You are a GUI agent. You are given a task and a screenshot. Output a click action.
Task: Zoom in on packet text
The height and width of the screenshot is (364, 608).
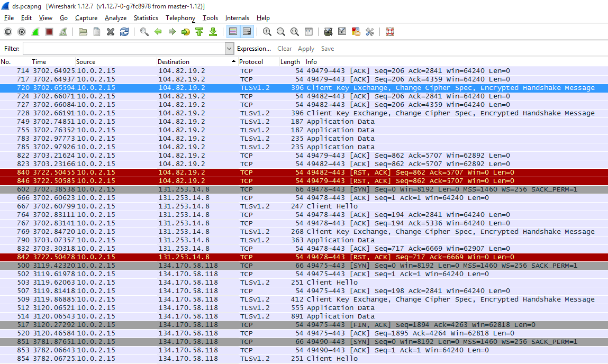[x=267, y=32]
